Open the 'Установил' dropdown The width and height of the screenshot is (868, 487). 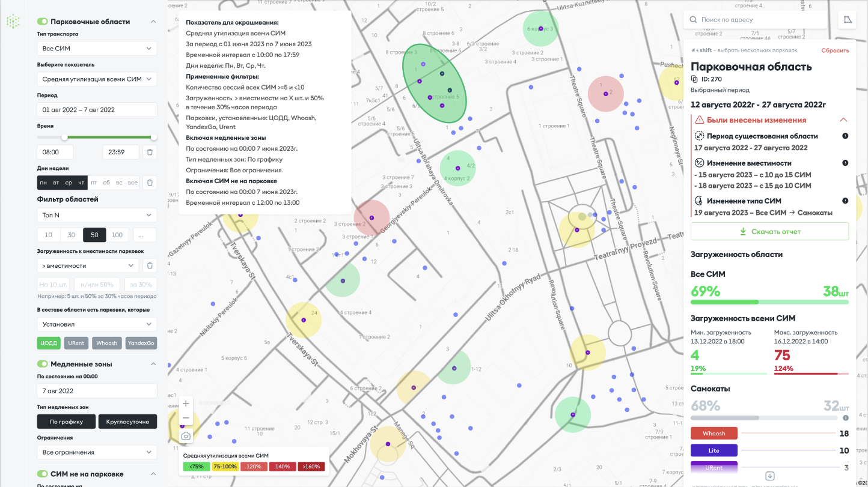tap(97, 324)
